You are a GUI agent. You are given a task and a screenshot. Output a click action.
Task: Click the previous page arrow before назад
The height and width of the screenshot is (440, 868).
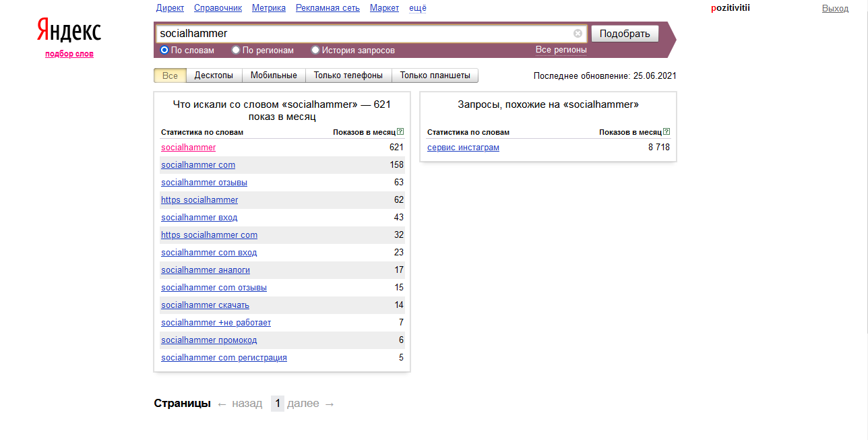coord(222,404)
